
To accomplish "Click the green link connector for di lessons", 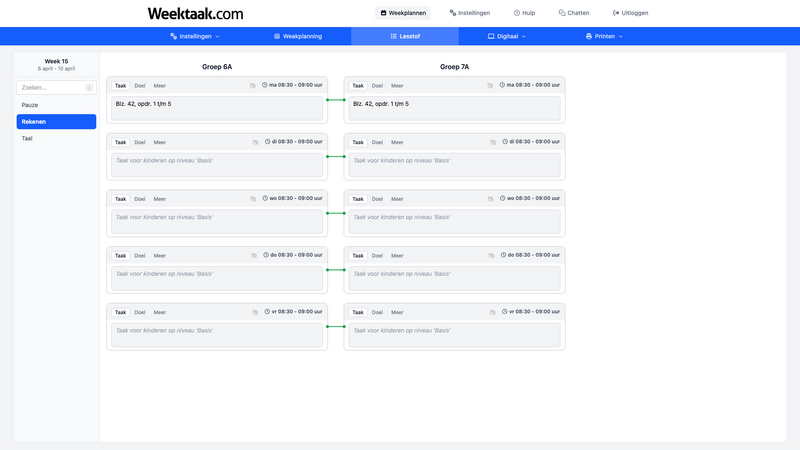I will tap(336, 157).
